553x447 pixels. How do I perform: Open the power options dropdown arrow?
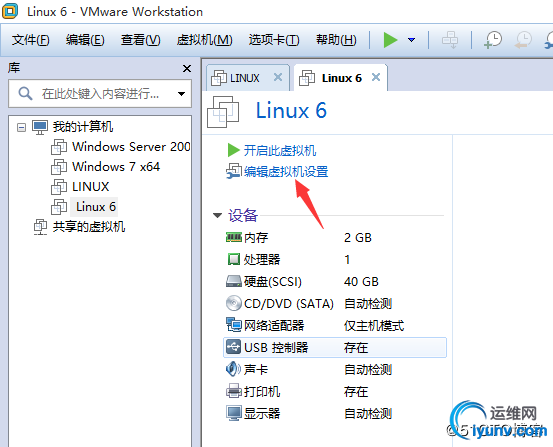click(x=411, y=40)
